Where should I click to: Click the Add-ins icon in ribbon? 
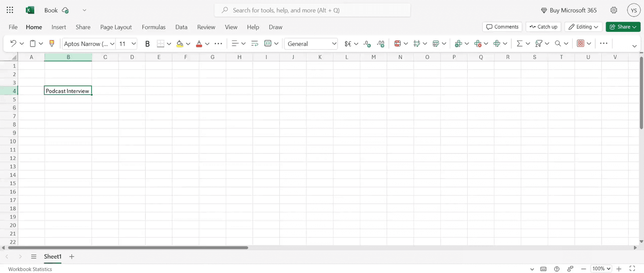pos(580,43)
